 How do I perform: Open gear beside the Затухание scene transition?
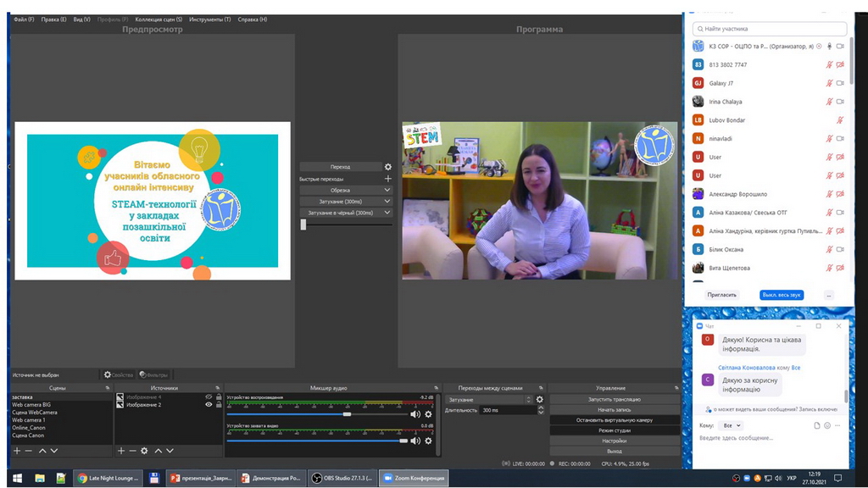pyautogui.click(x=539, y=400)
